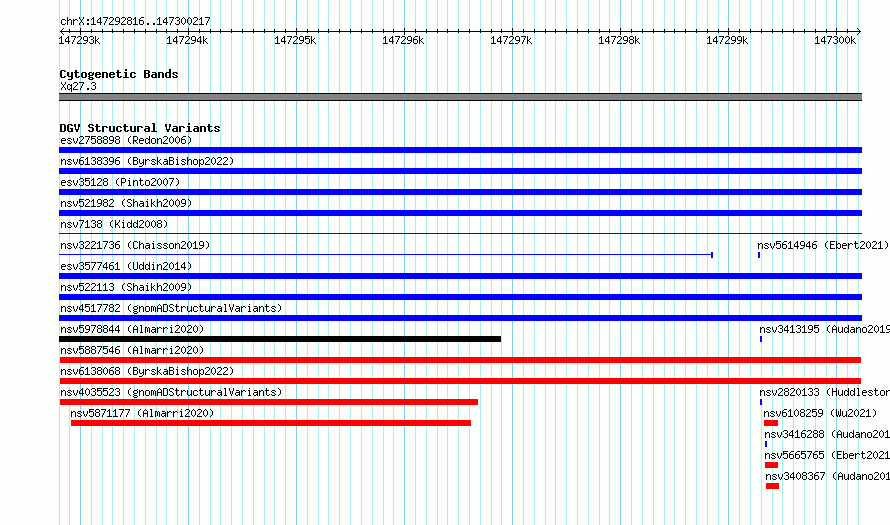The width and height of the screenshot is (890, 525).
Task: Click the red bar under nsv6138068
Action: coord(460,381)
